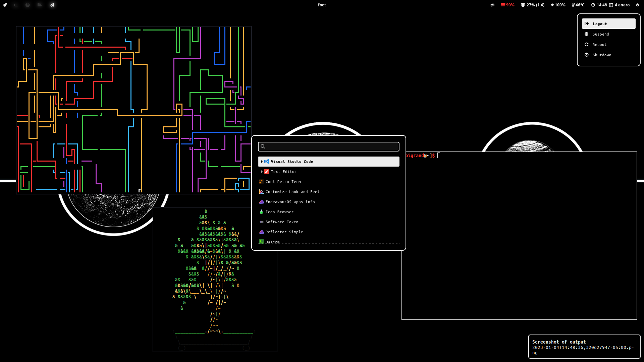
Task: Click the rocket launcher icon in top bar
Action: pos(5,5)
